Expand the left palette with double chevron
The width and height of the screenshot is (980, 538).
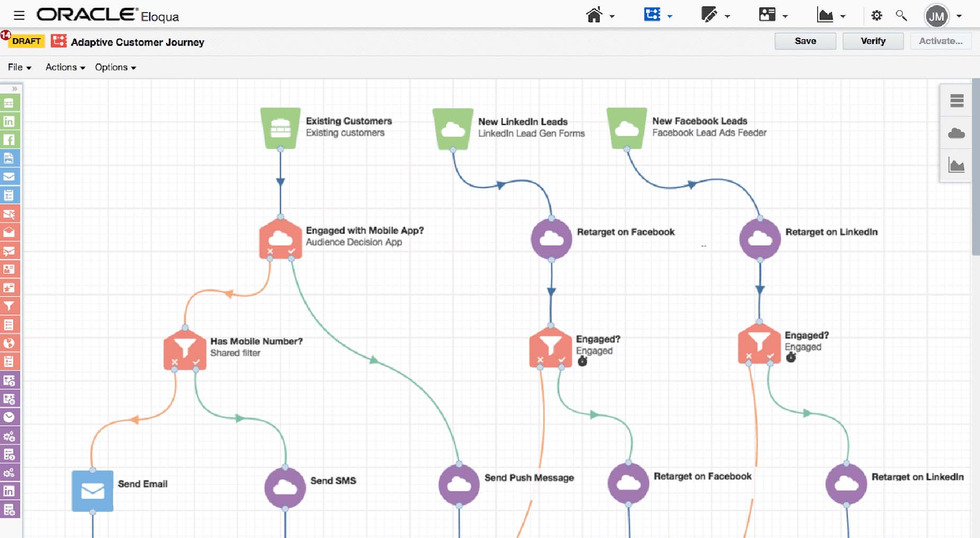pos(14,88)
